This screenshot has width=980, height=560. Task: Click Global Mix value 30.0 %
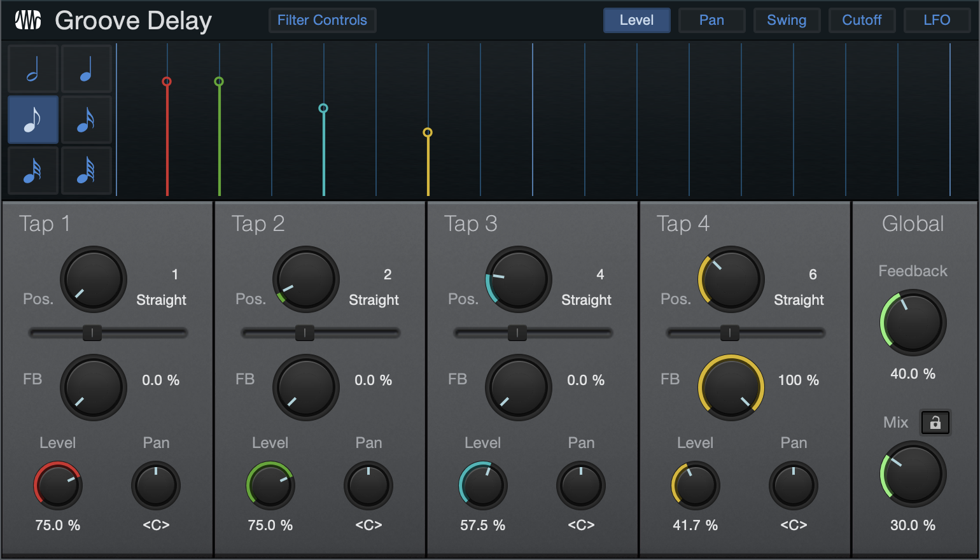coord(913,526)
